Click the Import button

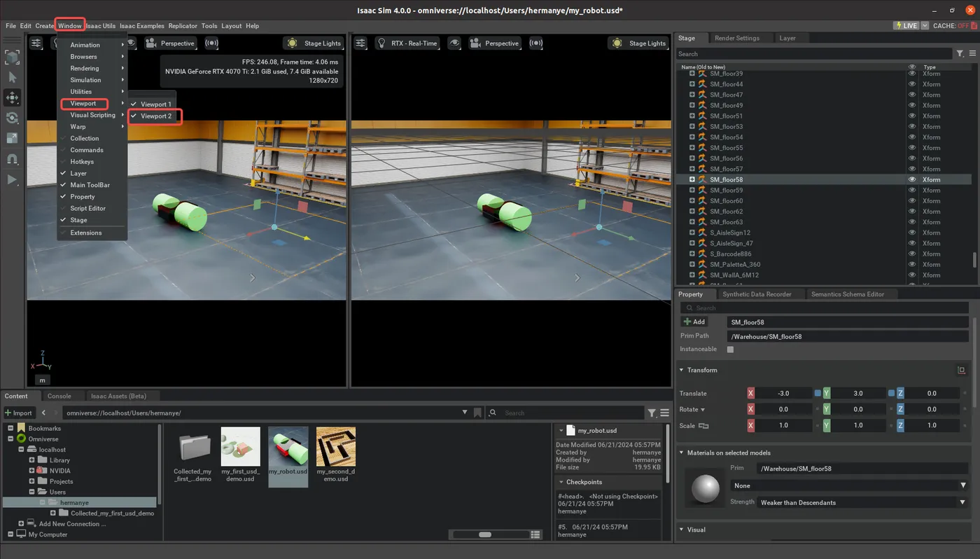19,413
